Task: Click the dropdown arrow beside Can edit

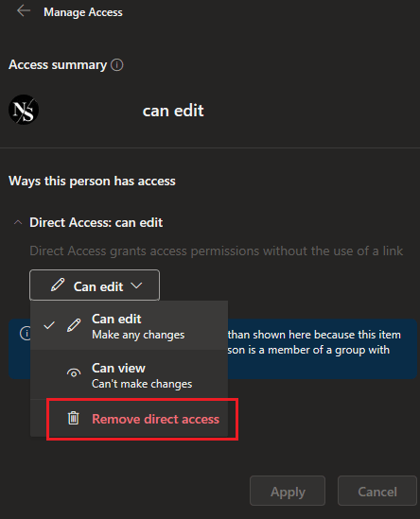Action: click(136, 285)
